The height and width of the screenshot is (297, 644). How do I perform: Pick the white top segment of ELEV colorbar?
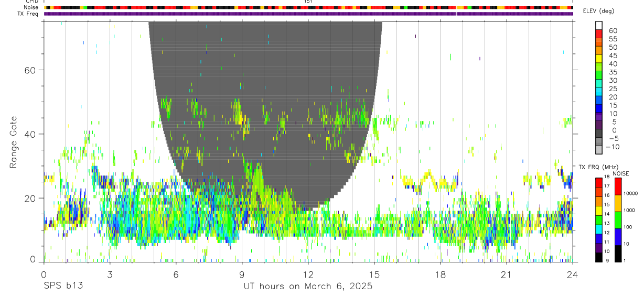(599, 25)
